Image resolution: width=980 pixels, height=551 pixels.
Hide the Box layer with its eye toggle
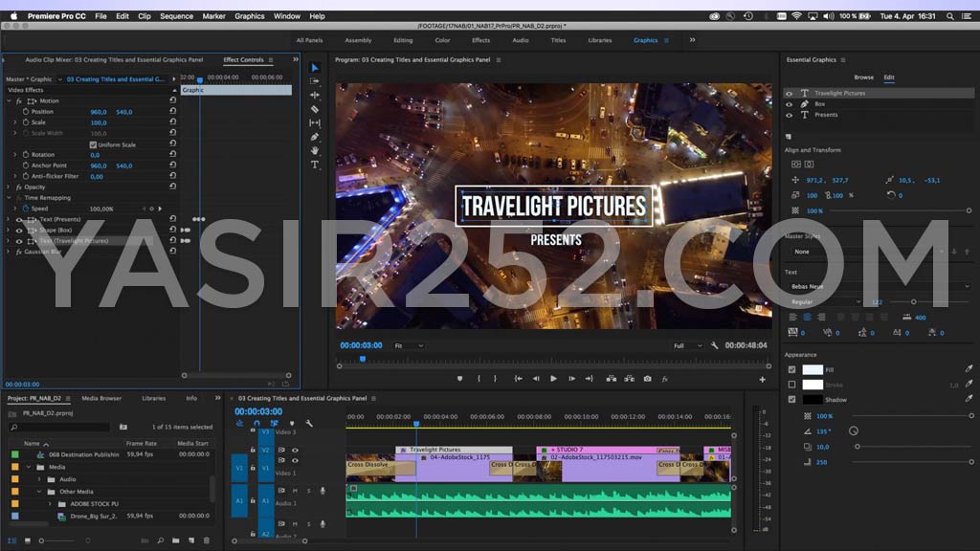click(789, 104)
